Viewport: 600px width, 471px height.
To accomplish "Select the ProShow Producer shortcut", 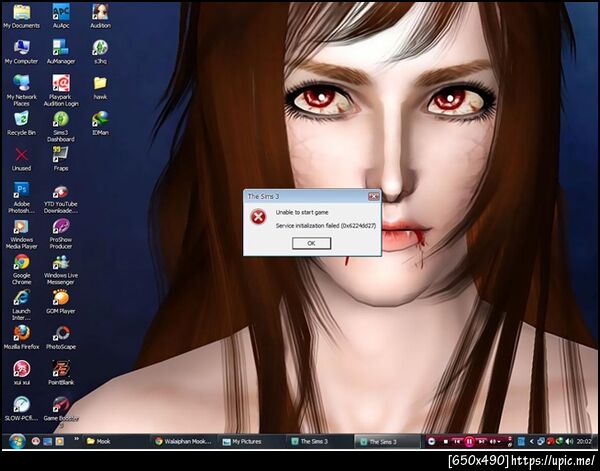I will click(x=61, y=233).
